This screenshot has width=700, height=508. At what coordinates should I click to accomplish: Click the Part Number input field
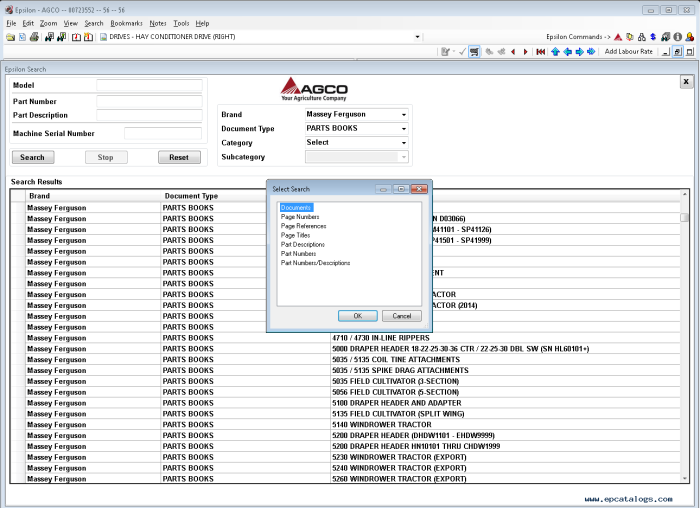point(149,101)
